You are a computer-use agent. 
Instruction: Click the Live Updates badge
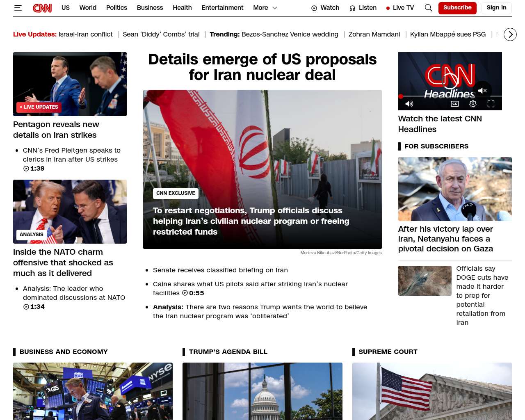coord(39,107)
